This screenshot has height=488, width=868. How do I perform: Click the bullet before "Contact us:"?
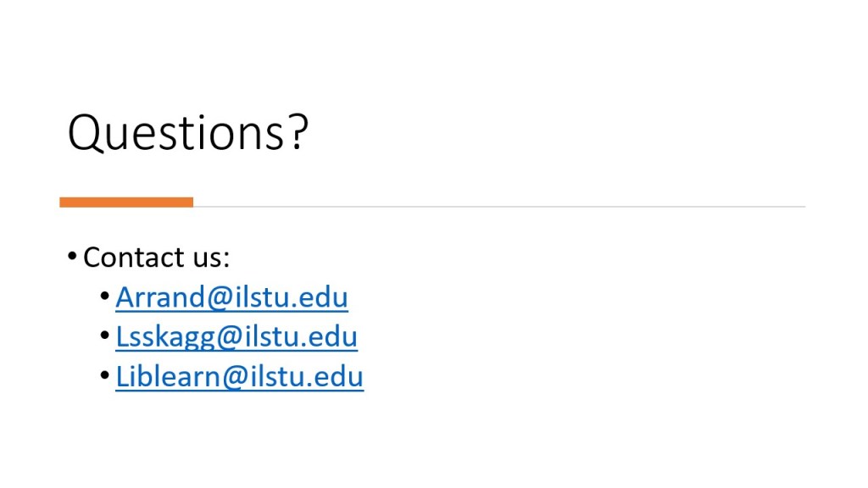coord(73,257)
